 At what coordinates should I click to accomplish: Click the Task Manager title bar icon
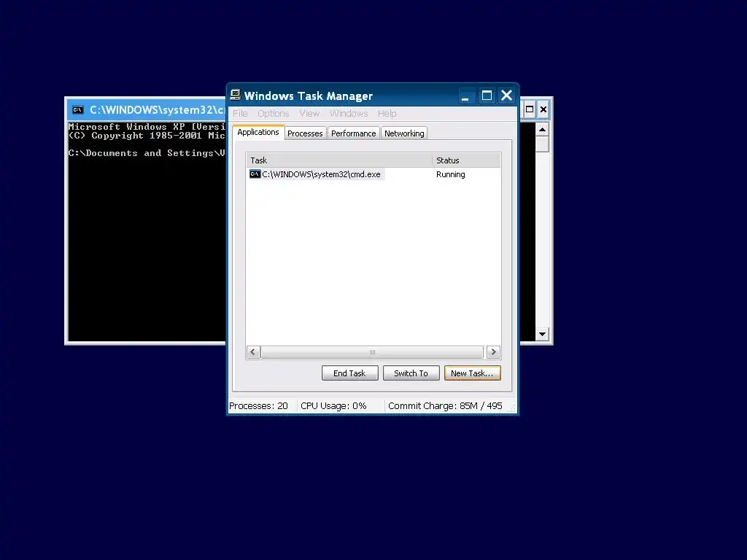[x=236, y=95]
